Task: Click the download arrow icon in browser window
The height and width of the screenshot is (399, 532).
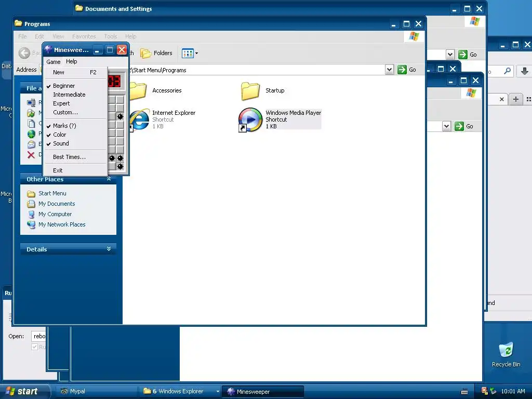Action: coord(524,71)
